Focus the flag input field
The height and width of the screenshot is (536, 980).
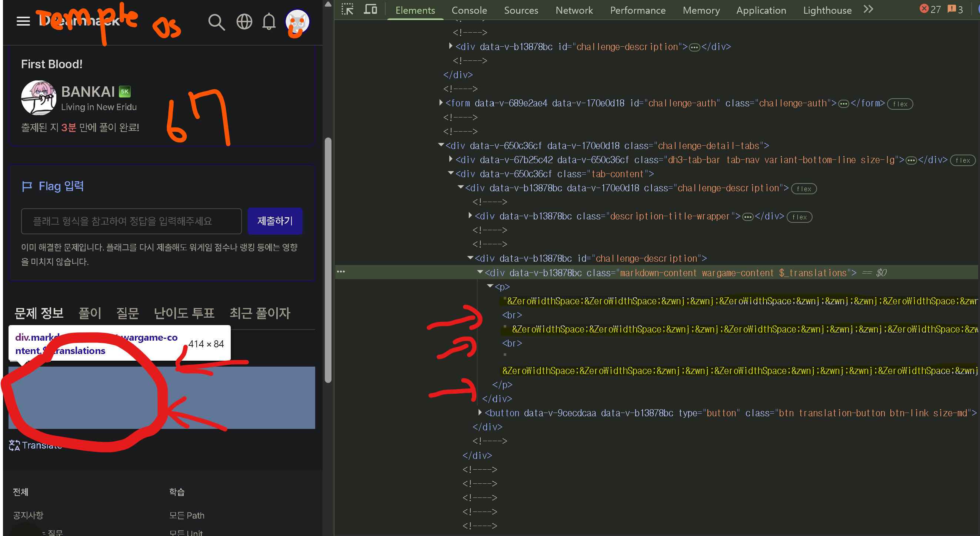click(x=131, y=221)
